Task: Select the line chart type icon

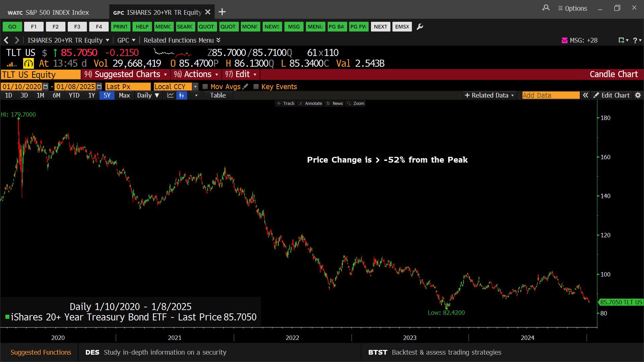Action: coord(170,96)
